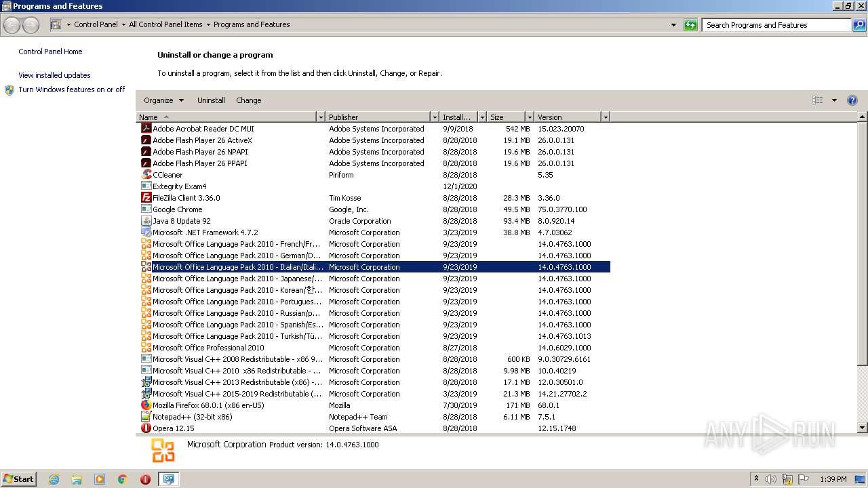The height and width of the screenshot is (488, 868).
Task: Sort by the Publisher column header
Action: coord(378,117)
